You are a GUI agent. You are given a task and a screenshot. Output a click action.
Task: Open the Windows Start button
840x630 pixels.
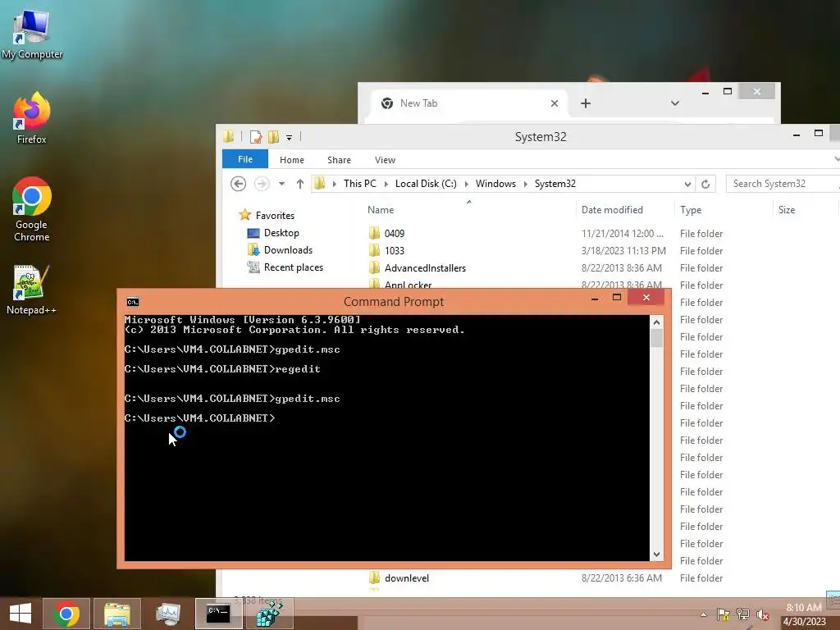pos(21,614)
